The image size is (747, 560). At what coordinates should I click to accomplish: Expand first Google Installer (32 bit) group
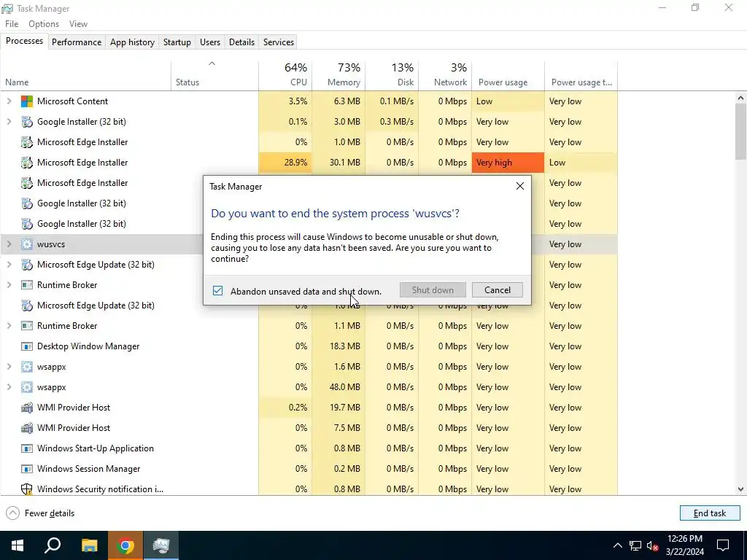(9, 122)
